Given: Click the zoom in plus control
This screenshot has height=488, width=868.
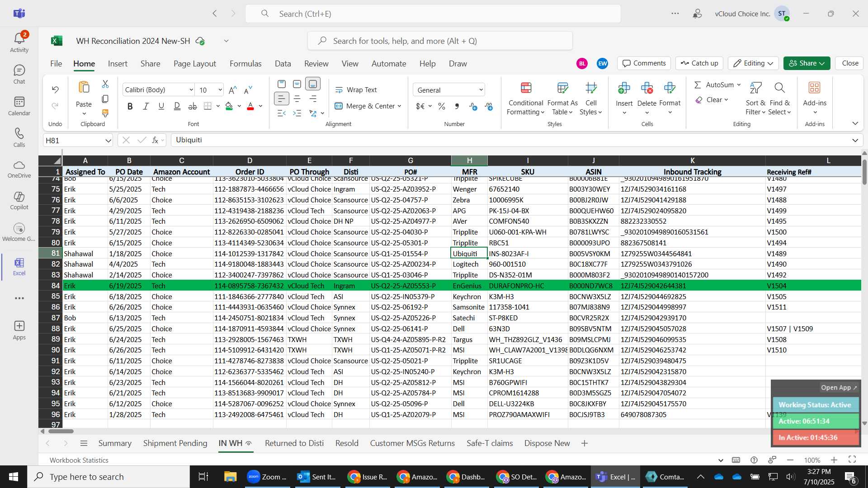Looking at the screenshot, I should pyautogui.click(x=834, y=460).
